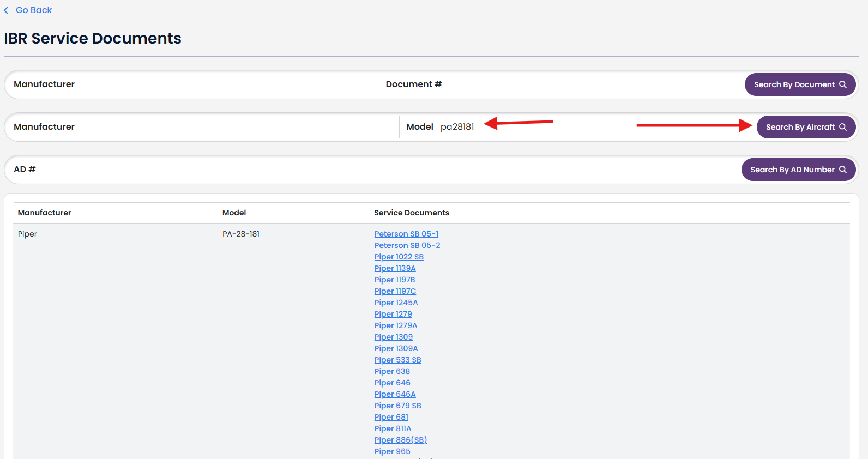
Task: Focus the Document # input field
Action: pos(562,84)
